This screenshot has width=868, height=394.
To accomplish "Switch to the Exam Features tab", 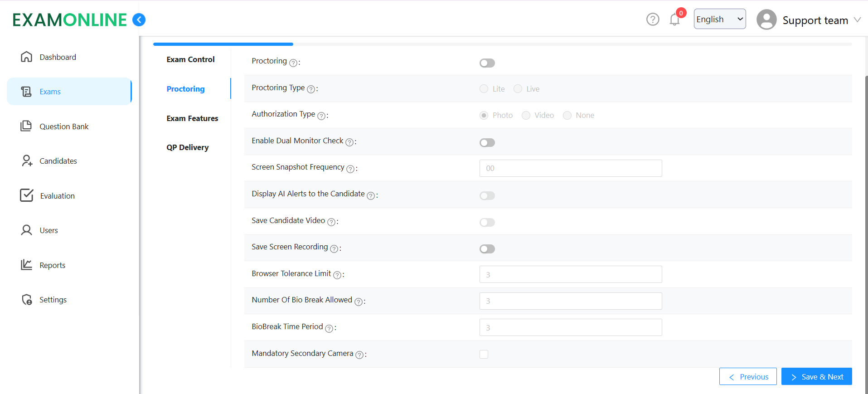I will click(x=192, y=118).
